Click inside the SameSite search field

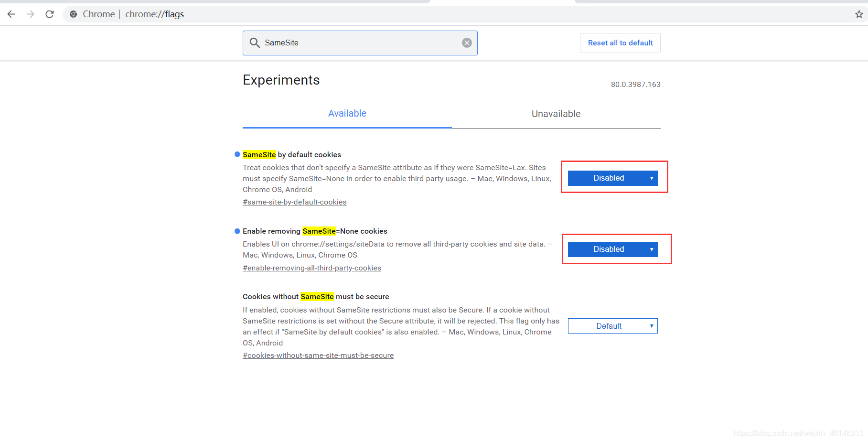pyautogui.click(x=358, y=43)
